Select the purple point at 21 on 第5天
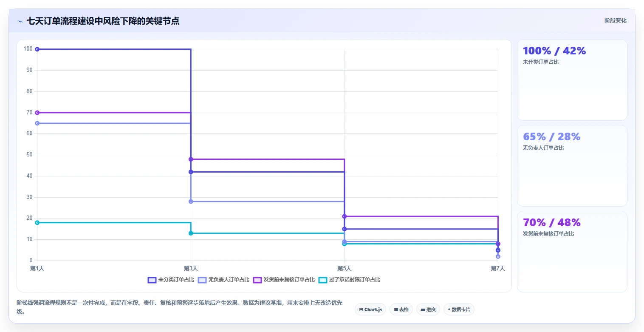The height and width of the screenshot is (332, 644). click(x=345, y=216)
